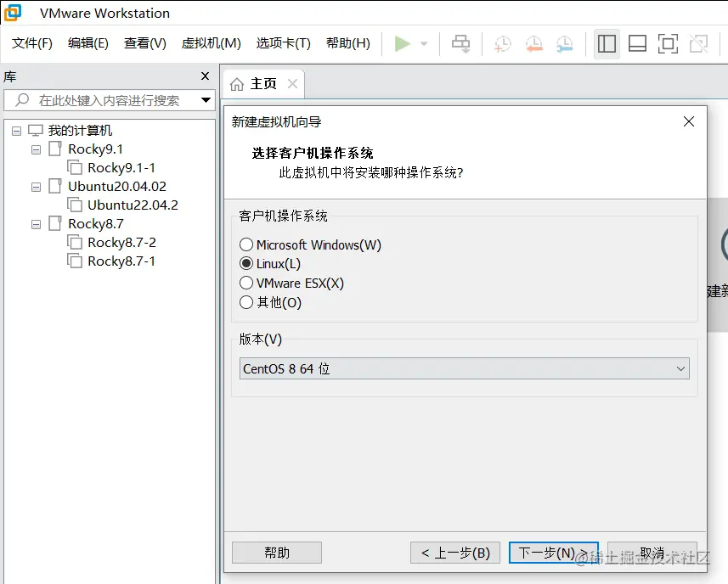
Task: Click the clone icon beside Rocky8.7-1
Action: [75, 261]
